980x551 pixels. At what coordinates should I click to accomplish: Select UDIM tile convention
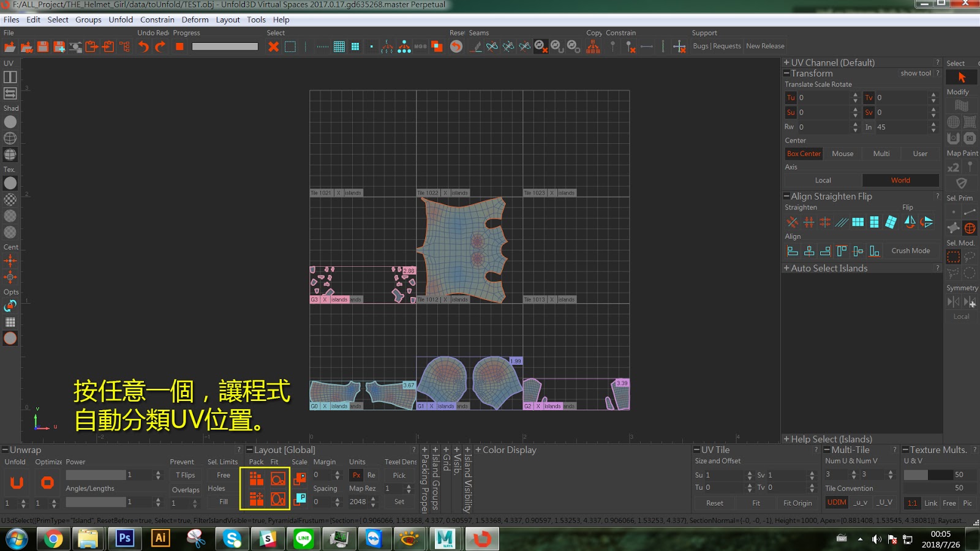pyautogui.click(x=837, y=503)
